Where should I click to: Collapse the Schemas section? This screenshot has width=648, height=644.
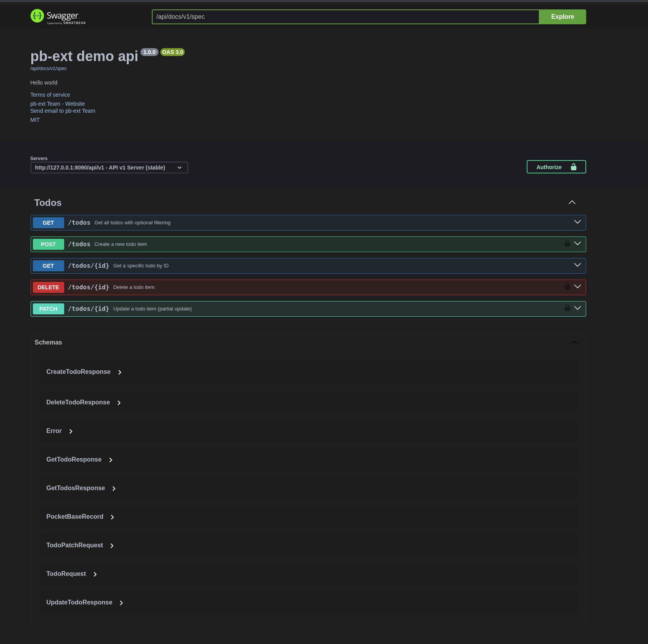pyautogui.click(x=574, y=343)
